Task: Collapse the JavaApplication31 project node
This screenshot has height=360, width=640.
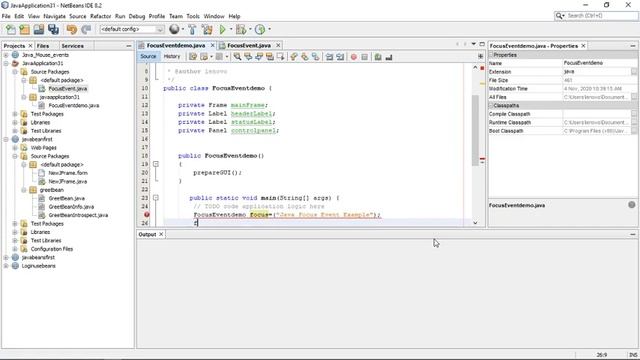Action: [6, 64]
